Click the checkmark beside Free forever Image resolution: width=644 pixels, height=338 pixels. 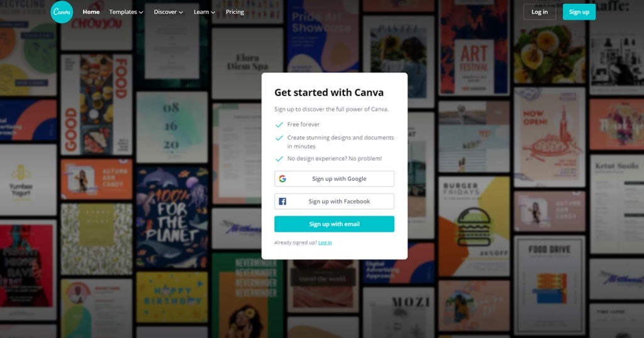pyautogui.click(x=279, y=124)
